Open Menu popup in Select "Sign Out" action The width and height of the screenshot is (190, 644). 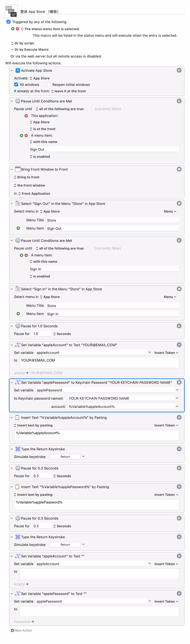pos(170,211)
